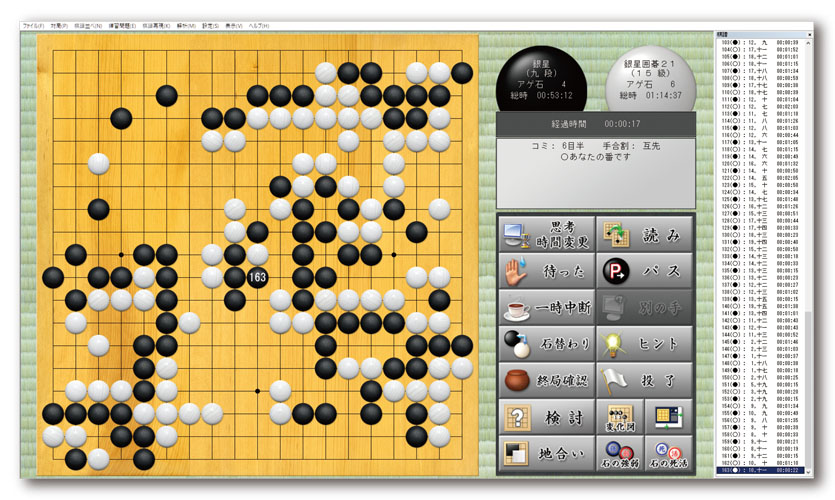Open 検討 review mode
Image resolution: width=835 pixels, height=500 pixels.
[547, 417]
